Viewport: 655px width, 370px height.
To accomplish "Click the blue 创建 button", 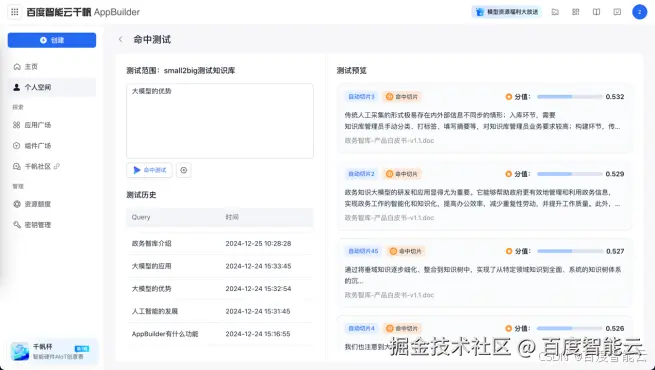I will pos(52,40).
